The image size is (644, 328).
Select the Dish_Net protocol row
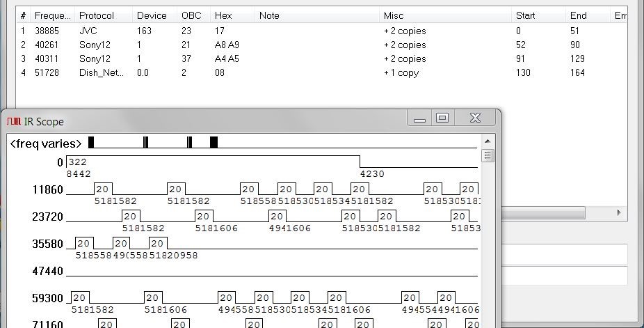coord(102,72)
